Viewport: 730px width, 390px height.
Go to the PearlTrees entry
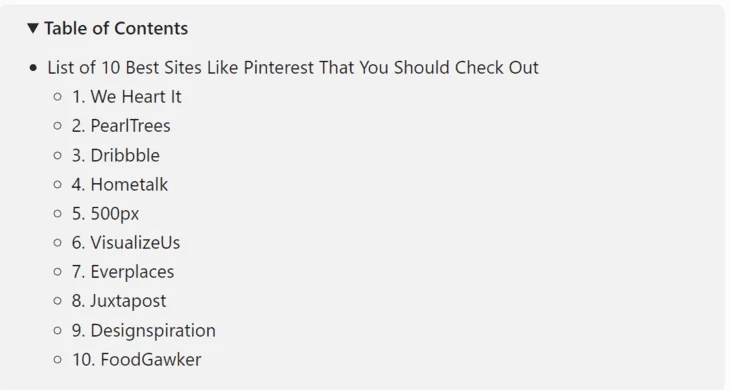tap(121, 126)
